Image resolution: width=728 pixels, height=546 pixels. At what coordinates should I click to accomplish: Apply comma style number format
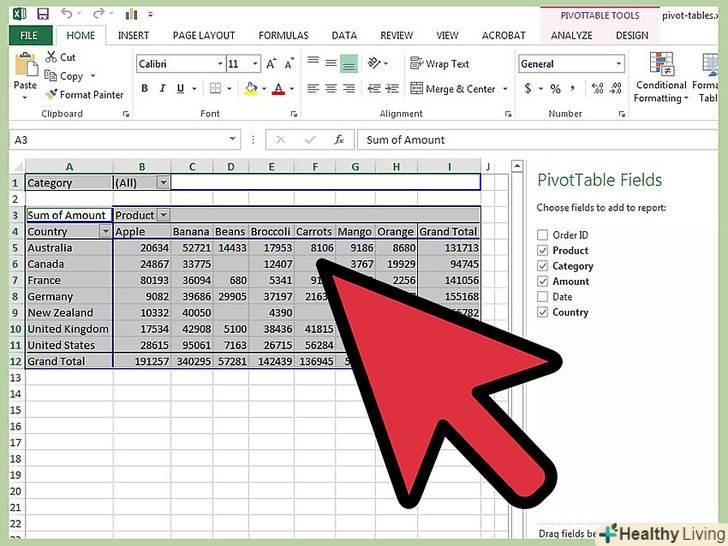pos(572,88)
